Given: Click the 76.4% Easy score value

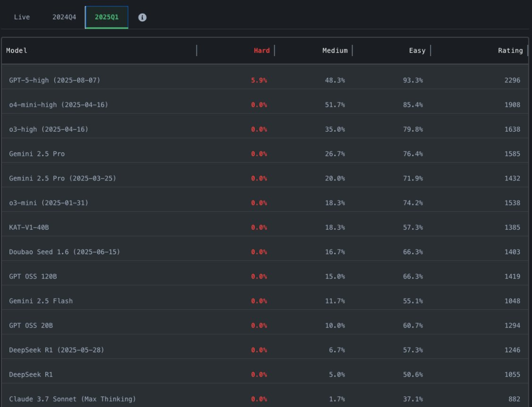Looking at the screenshot, I should pyautogui.click(x=413, y=154).
